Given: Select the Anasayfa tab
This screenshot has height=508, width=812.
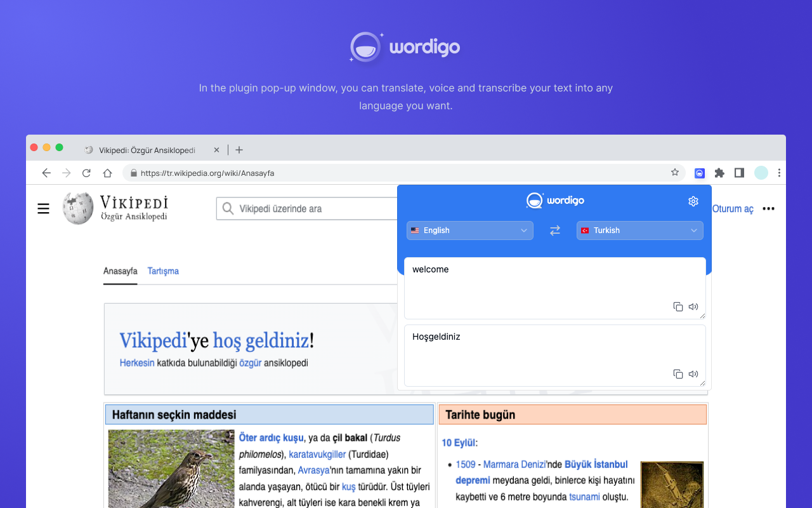Looking at the screenshot, I should [121, 271].
